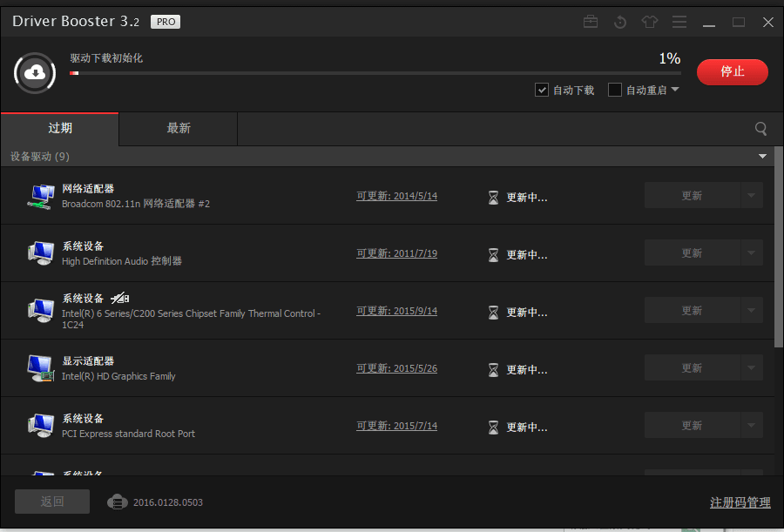Click the hourglass icon in Thermal Control row

493,313
